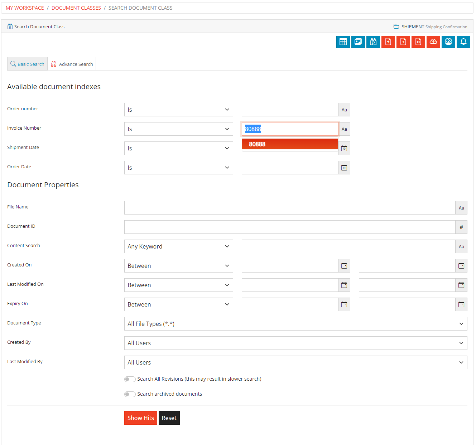Expand the Content Search keyword dropdown
476x448 pixels.
coord(178,246)
